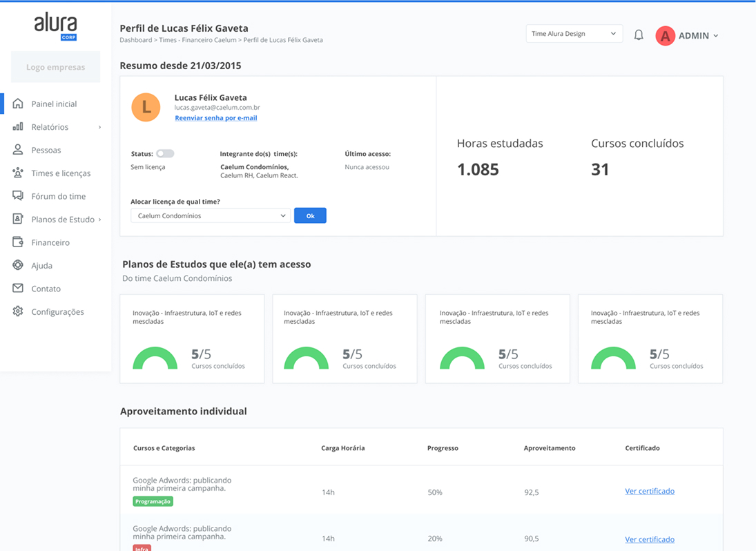Click the Financeiro wallet icon
Screen dimensions: 756x551
(x=18, y=242)
